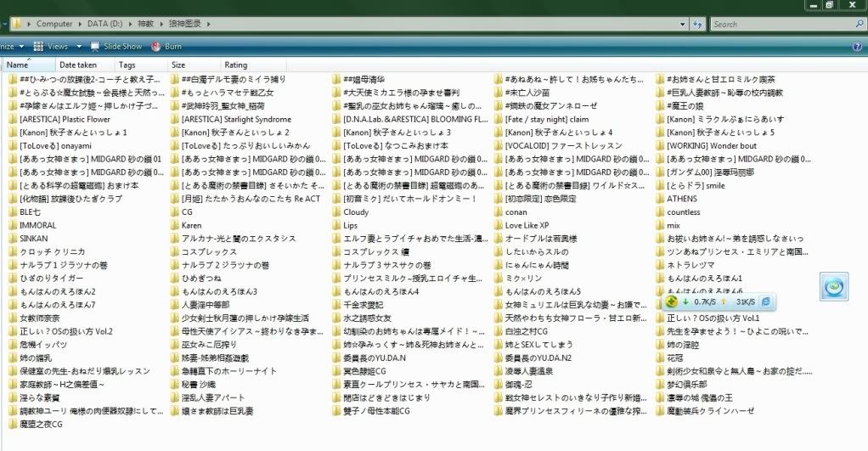Image resolution: width=868 pixels, height=451 pixels.
Task: Select 狼神图录 in the breadcrumb path
Action: 185,24
